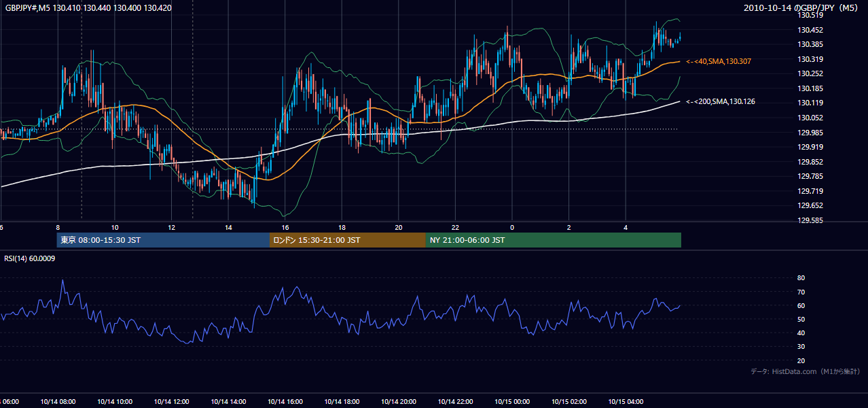Click price axis label 129.585
Viewport: 868px width, 408px height.
click(x=810, y=220)
